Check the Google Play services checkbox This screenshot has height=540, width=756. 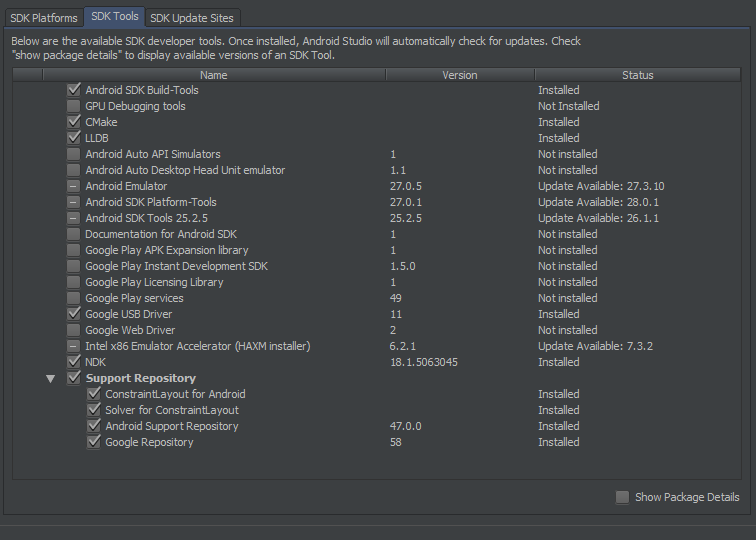[74, 298]
